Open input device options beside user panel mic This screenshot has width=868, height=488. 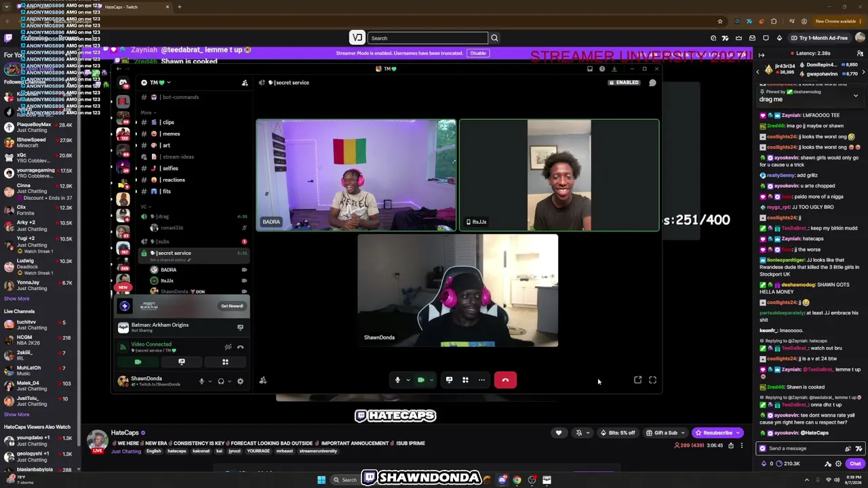[210, 382]
